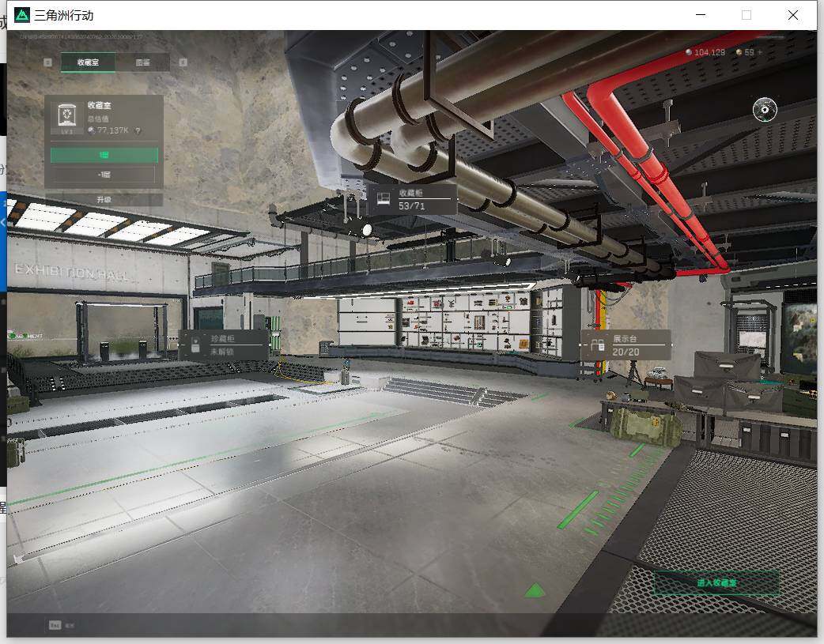Switch to the 收藏室 tab
Image resolution: width=824 pixels, height=644 pixels.
click(88, 62)
